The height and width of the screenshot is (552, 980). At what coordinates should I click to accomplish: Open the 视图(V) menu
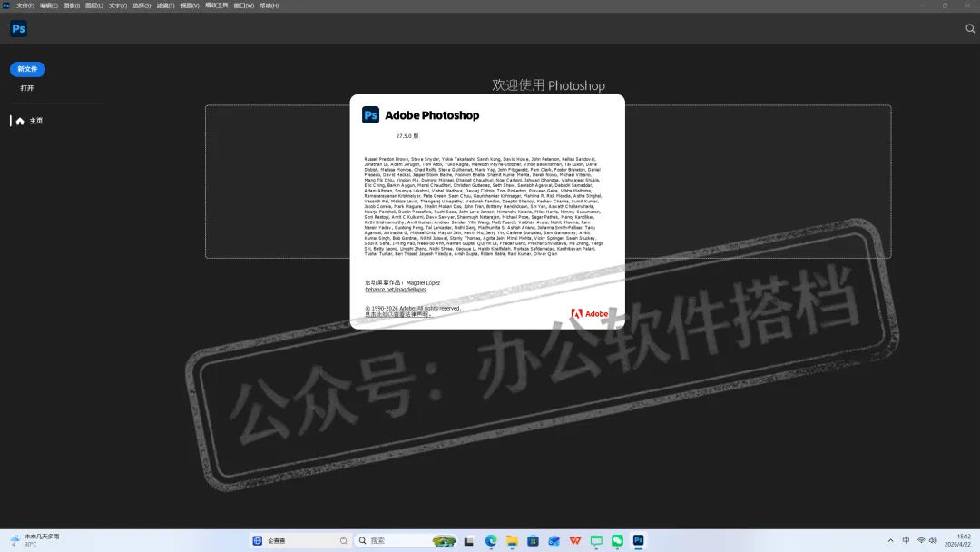[190, 5]
